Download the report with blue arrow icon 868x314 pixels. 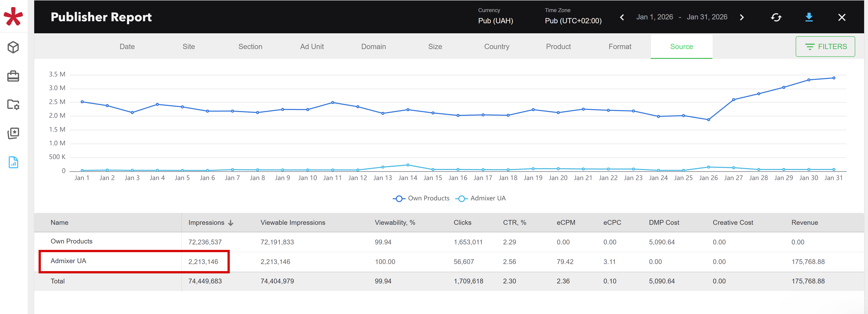[x=809, y=17]
